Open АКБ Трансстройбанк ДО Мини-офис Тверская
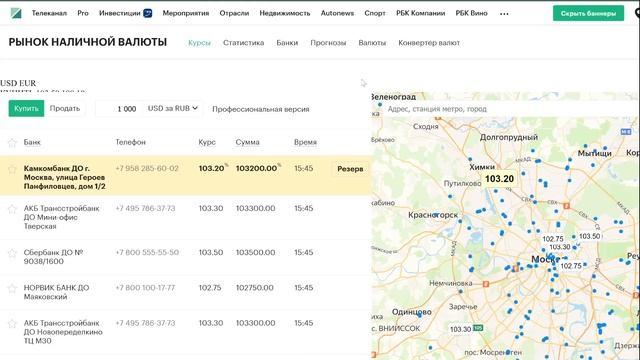Image resolution: width=640 pixels, height=360 pixels. click(61, 217)
